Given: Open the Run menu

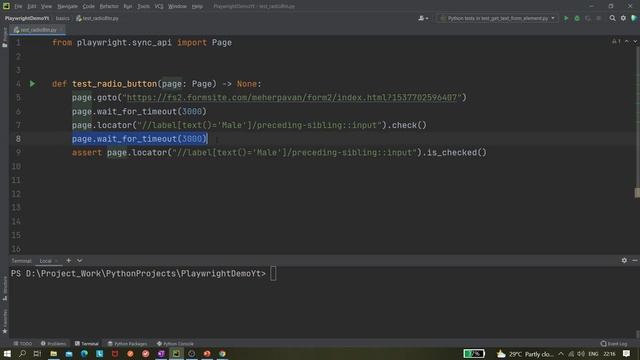Looking at the screenshot, I should pyautogui.click(x=128, y=6).
